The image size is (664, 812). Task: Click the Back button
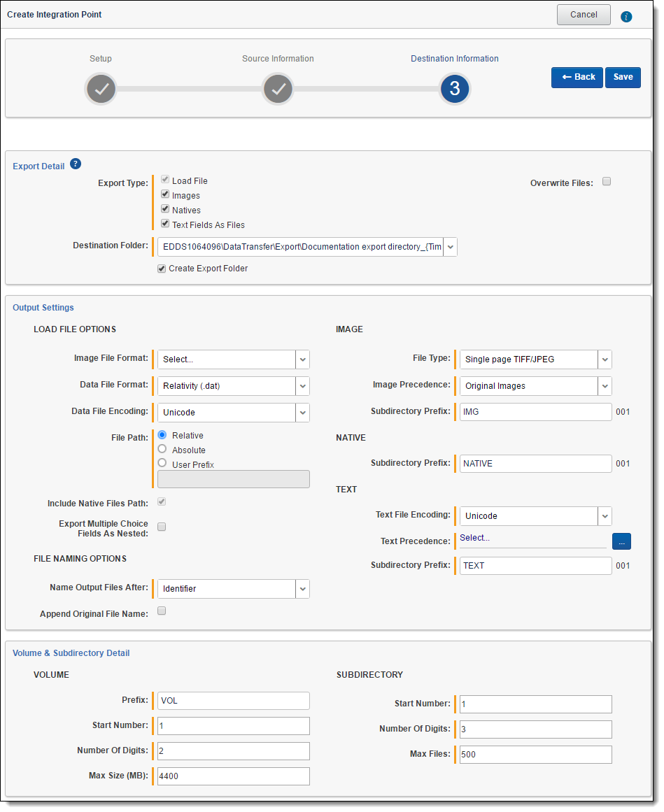tap(577, 77)
